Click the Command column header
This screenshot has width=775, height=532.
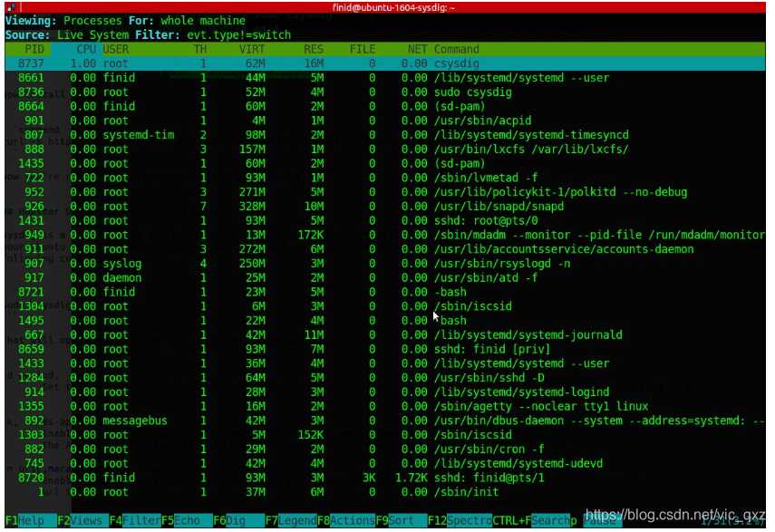(457, 50)
